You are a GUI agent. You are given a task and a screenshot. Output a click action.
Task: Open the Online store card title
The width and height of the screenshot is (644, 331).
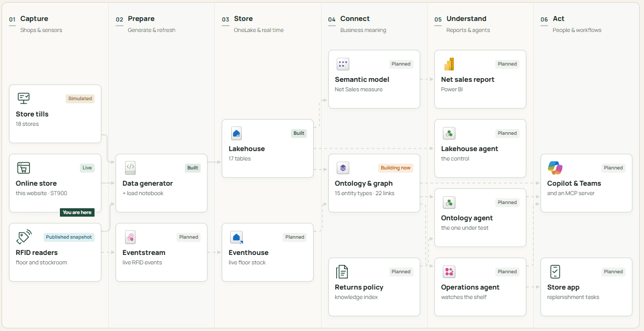(x=36, y=184)
